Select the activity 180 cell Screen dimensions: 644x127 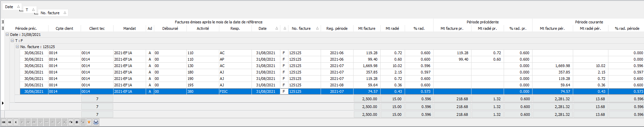(x=203, y=72)
